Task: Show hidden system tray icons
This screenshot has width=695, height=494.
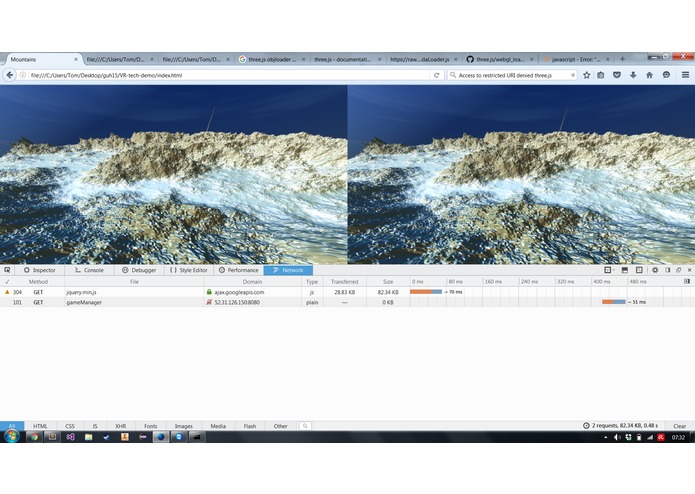Action: click(x=605, y=437)
